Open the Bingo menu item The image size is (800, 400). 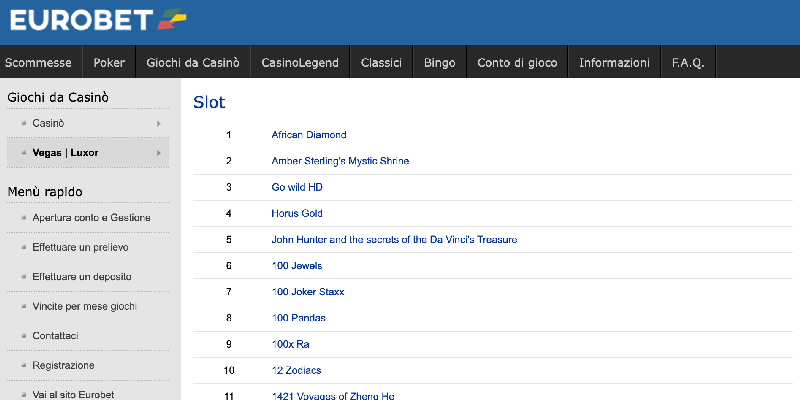[x=439, y=63]
